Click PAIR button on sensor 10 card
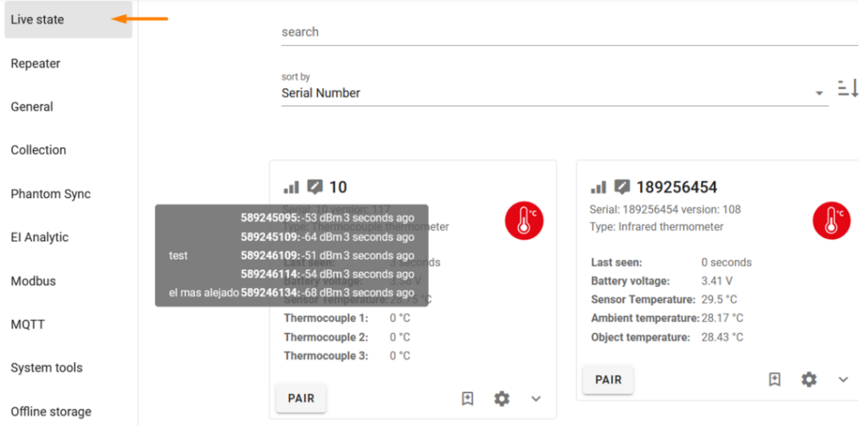 click(x=301, y=398)
